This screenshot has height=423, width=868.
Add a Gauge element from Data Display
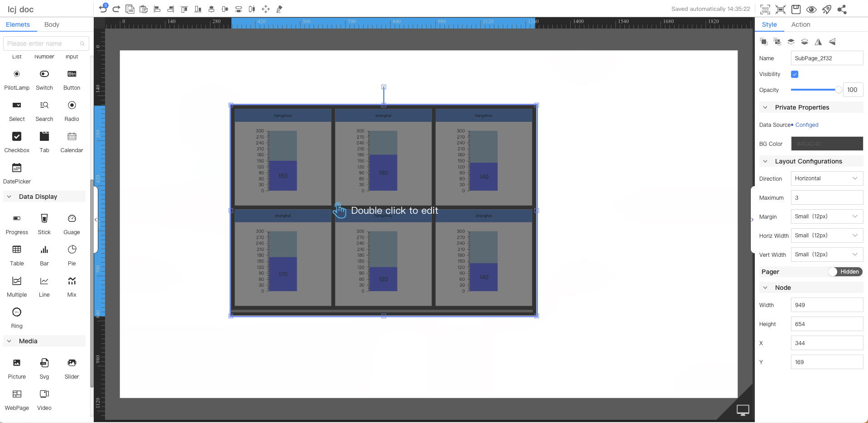click(72, 224)
